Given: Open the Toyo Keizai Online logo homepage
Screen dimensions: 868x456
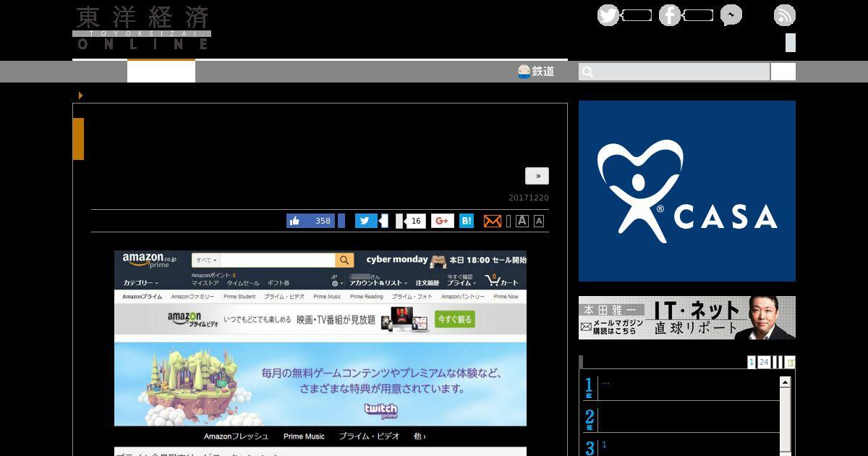Looking at the screenshot, I should (142, 28).
